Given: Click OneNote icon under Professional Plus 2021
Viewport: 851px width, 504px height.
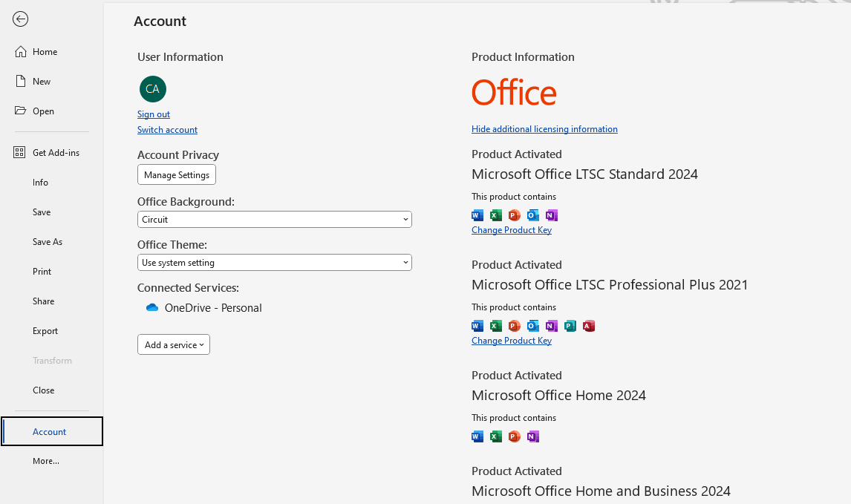Looking at the screenshot, I should pos(552,326).
